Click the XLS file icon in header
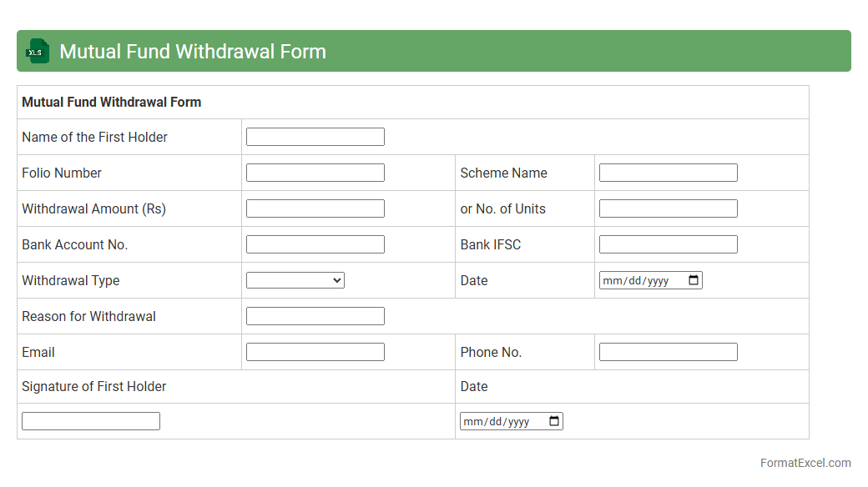 [38, 52]
